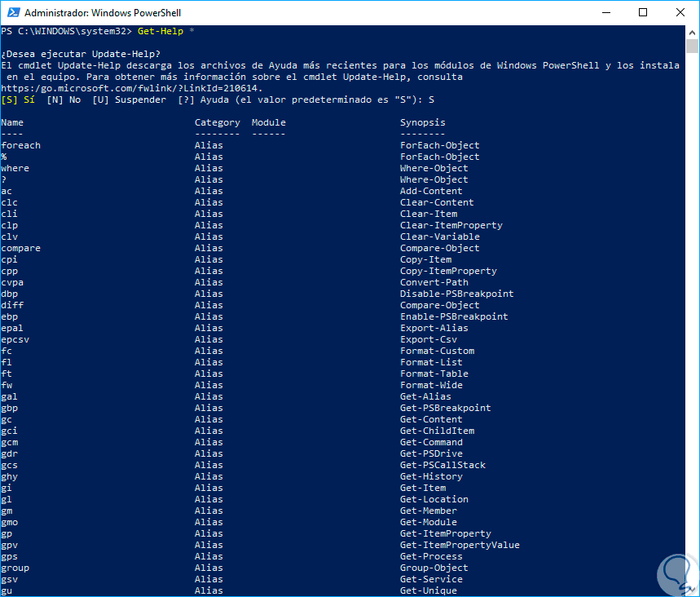Screen dimensions: 700x597
Task: Click the Get-ChildItem synopsis
Action: (x=438, y=431)
